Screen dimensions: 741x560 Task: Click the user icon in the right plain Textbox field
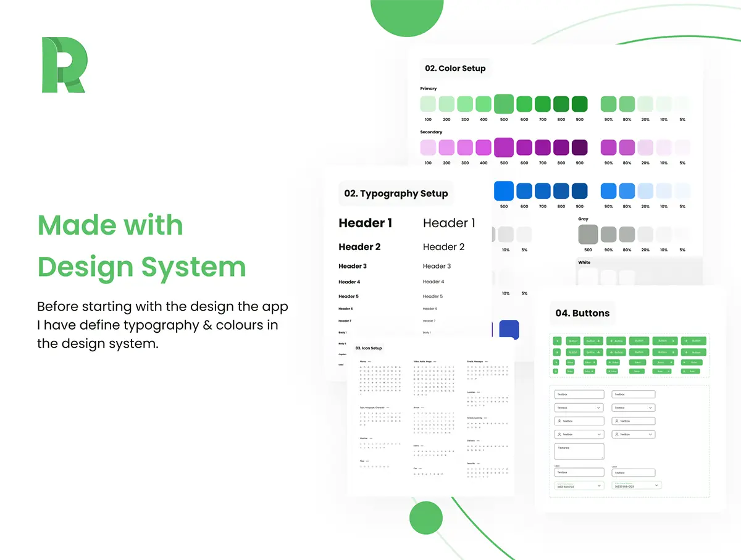click(616, 421)
